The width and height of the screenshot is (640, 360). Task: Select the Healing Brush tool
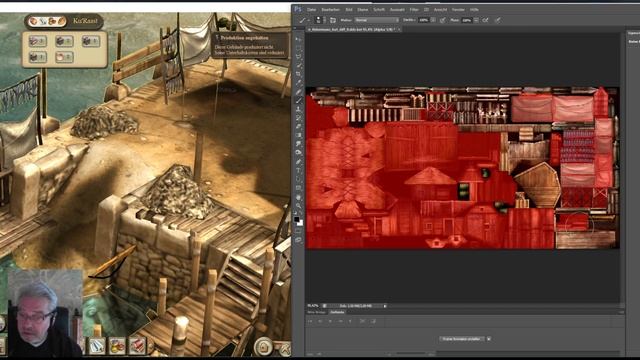(x=298, y=92)
